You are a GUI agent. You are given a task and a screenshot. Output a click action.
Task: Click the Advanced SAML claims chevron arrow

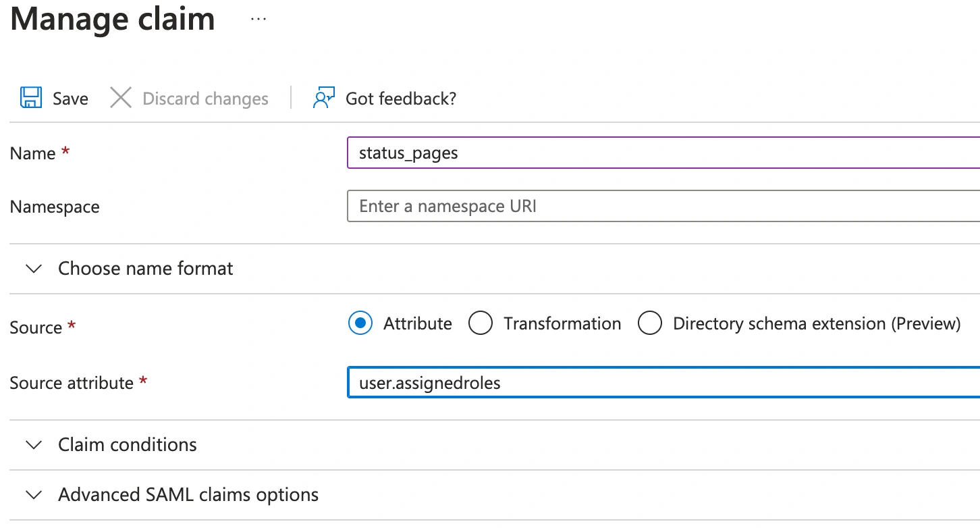click(x=33, y=495)
